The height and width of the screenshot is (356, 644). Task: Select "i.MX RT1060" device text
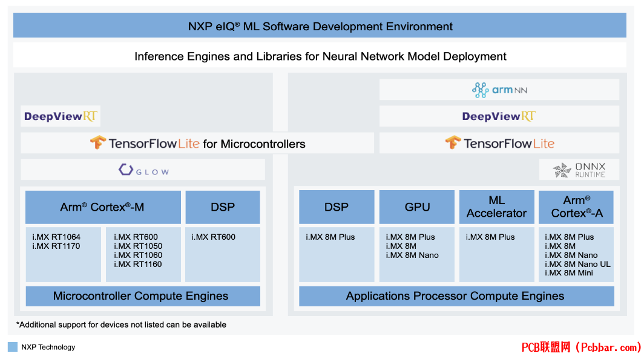point(138,255)
